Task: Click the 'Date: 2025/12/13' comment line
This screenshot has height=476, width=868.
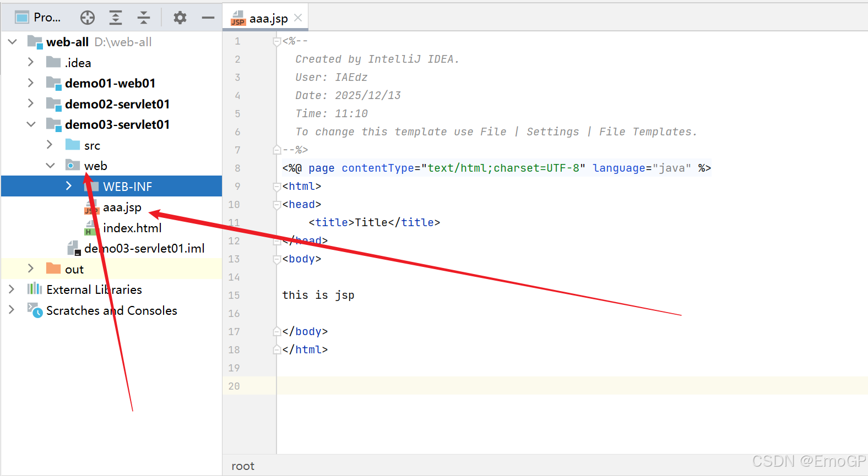Action: coord(348,95)
